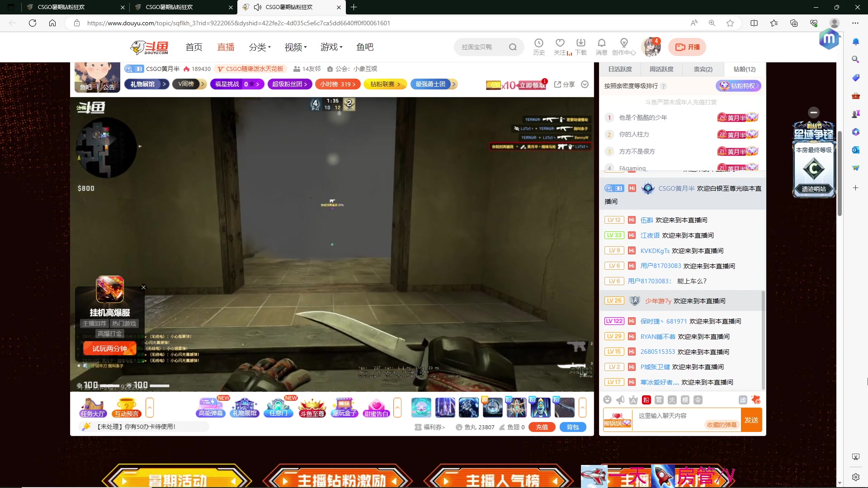Click the 收藏的弹幕 saved danmaku chip

coord(722,425)
